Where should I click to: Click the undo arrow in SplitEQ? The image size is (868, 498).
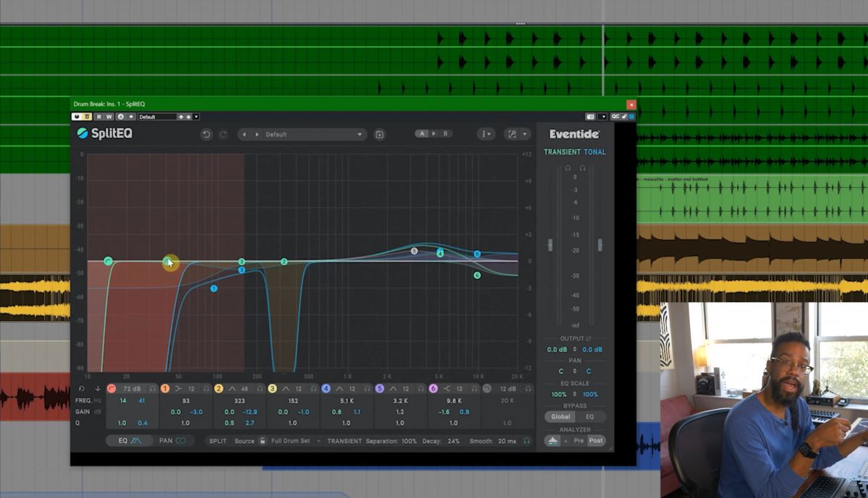tap(208, 134)
